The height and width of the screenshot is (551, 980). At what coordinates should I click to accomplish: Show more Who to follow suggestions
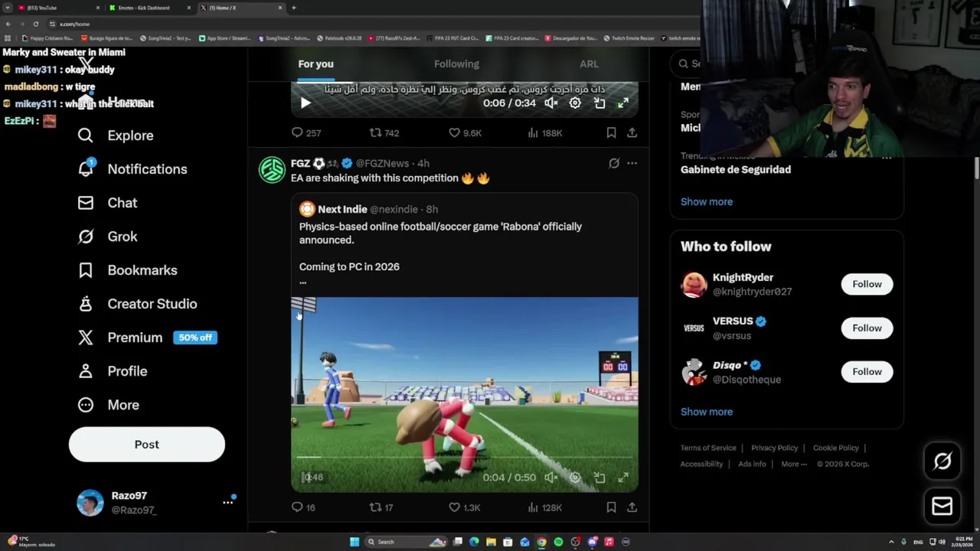[x=707, y=412]
